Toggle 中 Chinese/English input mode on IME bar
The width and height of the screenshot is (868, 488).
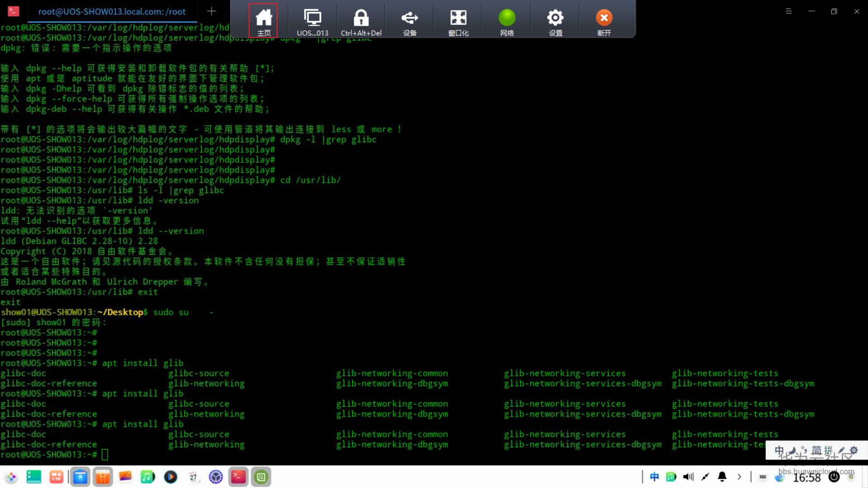[x=779, y=450]
